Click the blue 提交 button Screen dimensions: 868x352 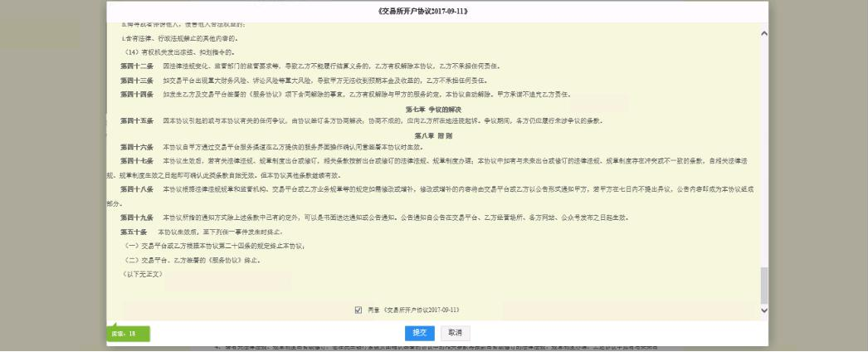coord(420,332)
